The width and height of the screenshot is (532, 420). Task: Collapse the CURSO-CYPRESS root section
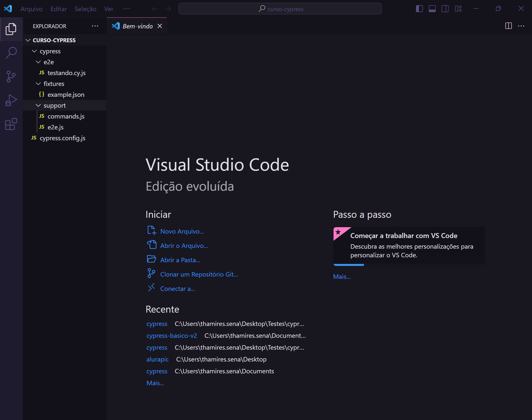[28, 40]
